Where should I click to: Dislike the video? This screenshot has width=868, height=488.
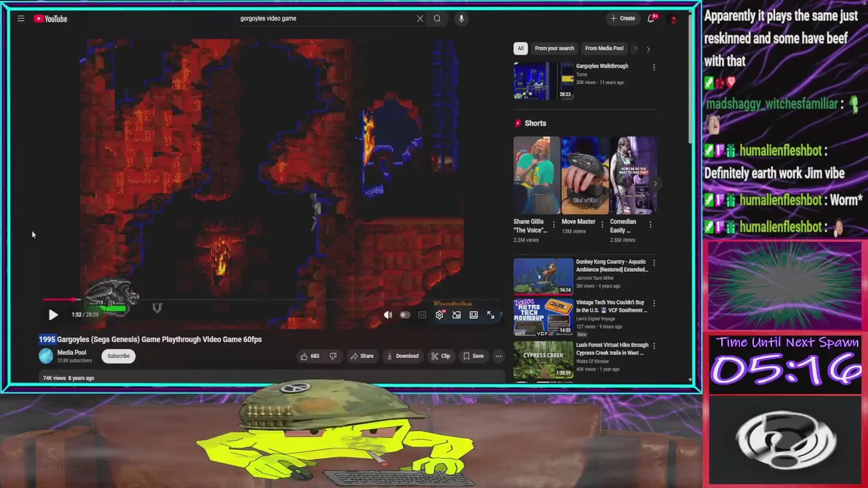pyautogui.click(x=333, y=356)
